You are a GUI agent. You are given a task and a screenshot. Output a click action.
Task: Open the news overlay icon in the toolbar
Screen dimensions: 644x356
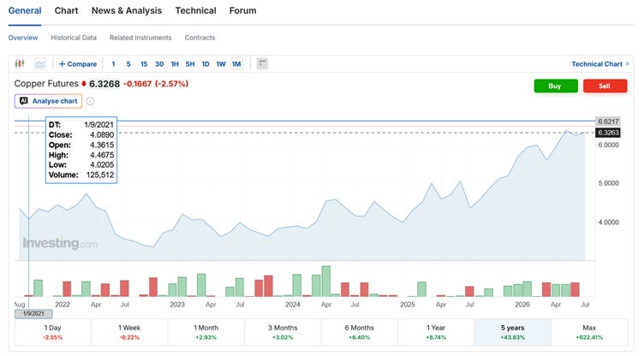click(x=262, y=63)
